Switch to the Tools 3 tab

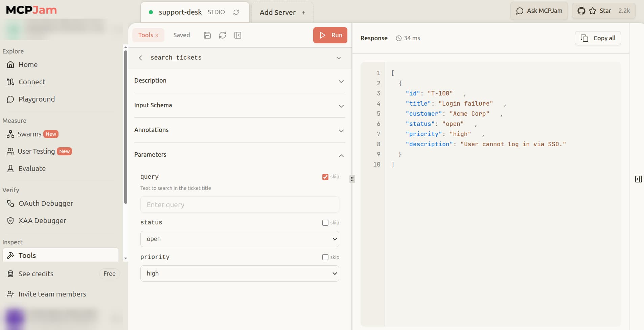[x=148, y=35]
